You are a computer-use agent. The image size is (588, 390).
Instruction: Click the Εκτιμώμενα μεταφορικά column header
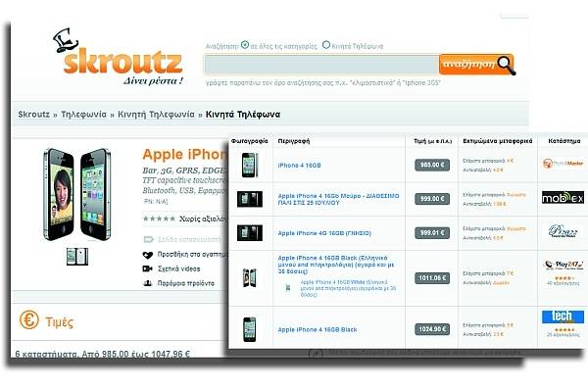click(498, 141)
